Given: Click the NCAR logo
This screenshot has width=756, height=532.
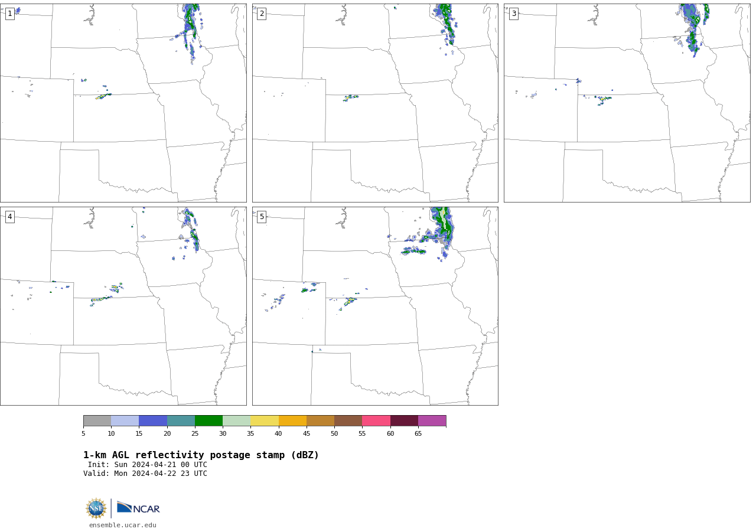Looking at the screenshot, I should pos(138,508).
